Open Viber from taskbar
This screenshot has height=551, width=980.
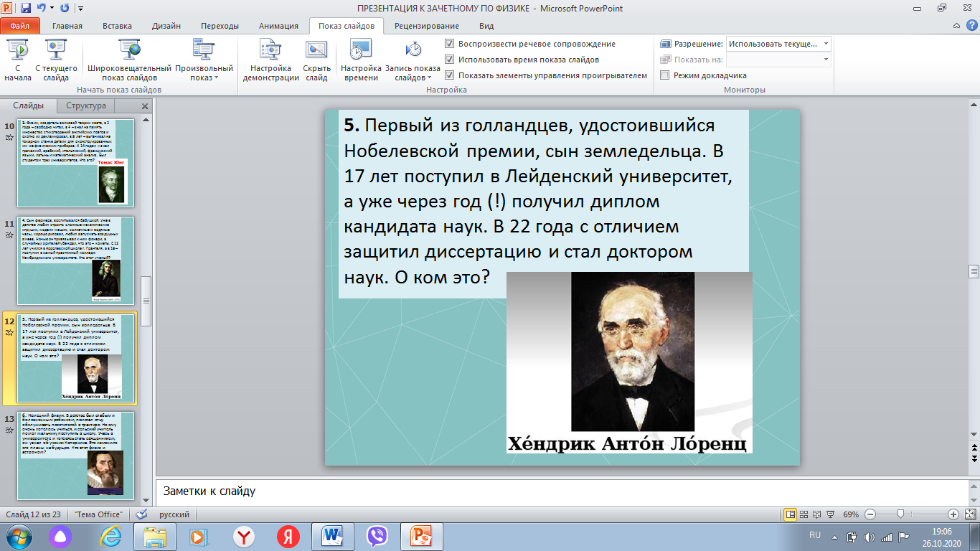click(x=377, y=536)
